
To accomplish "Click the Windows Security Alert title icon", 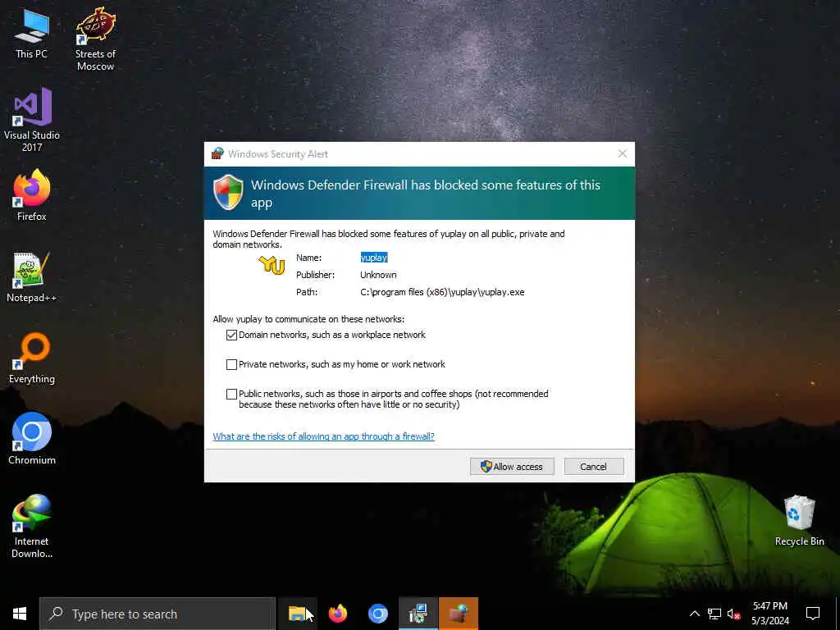I will point(217,153).
